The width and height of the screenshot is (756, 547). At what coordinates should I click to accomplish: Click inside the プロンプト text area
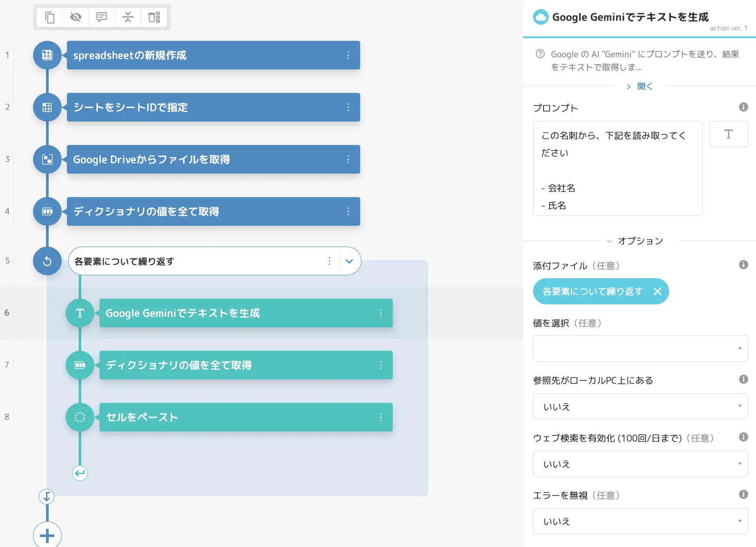(617, 168)
